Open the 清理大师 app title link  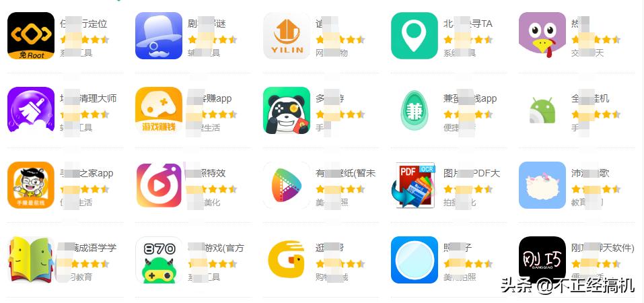pos(88,99)
